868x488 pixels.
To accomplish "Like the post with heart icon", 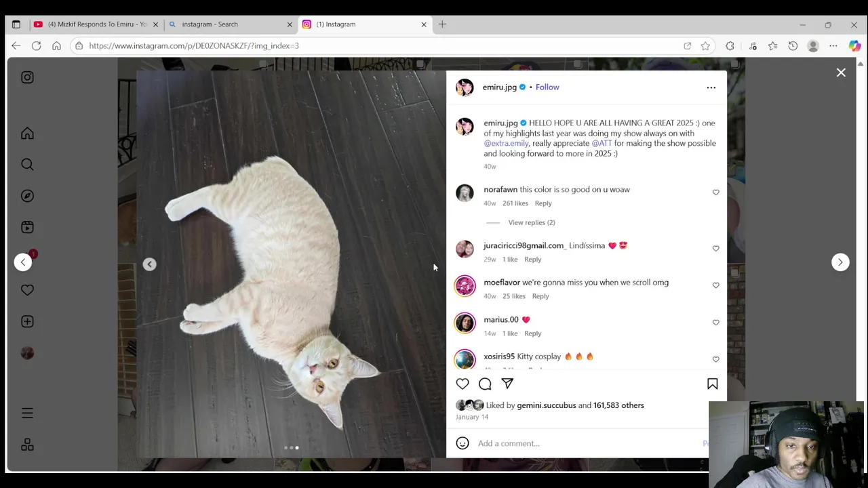I will 462,384.
